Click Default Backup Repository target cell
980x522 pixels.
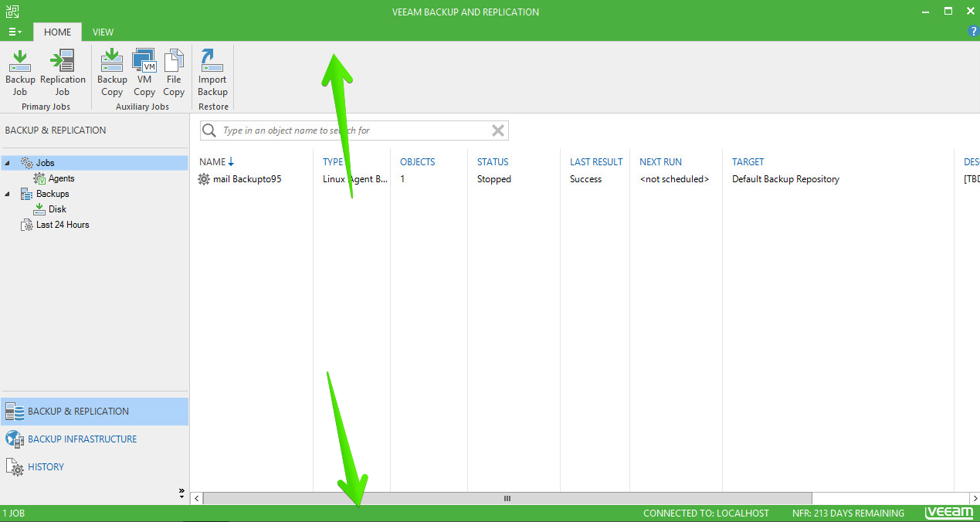pos(785,179)
